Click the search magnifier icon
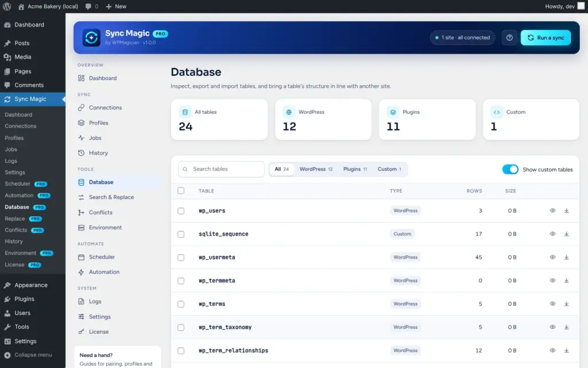Viewport: 588px width, 368px height. [185, 170]
